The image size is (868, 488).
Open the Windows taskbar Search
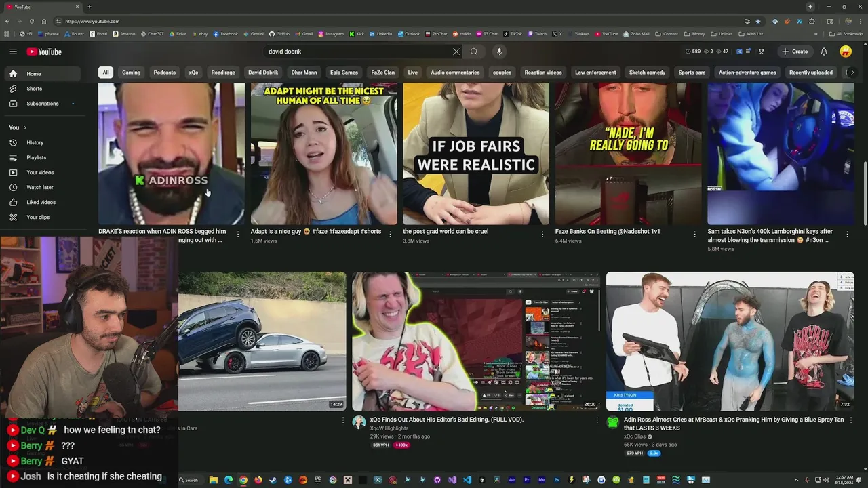pos(189,480)
